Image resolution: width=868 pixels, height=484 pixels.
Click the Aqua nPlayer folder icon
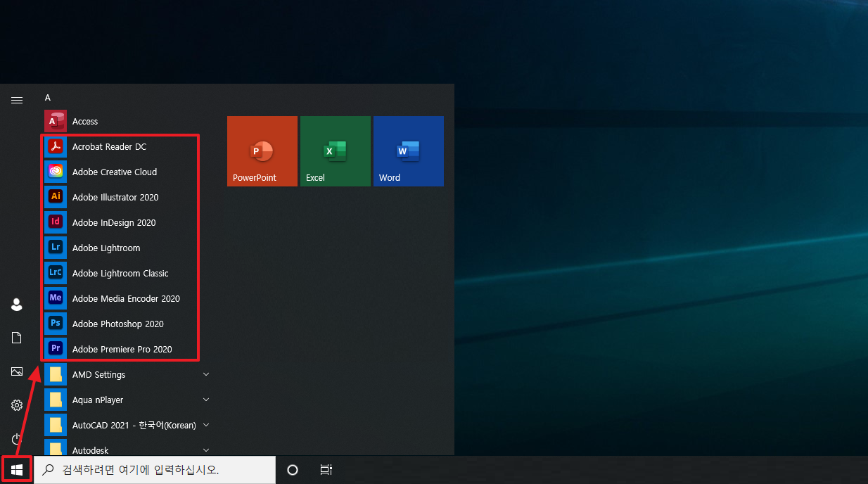[56, 400]
